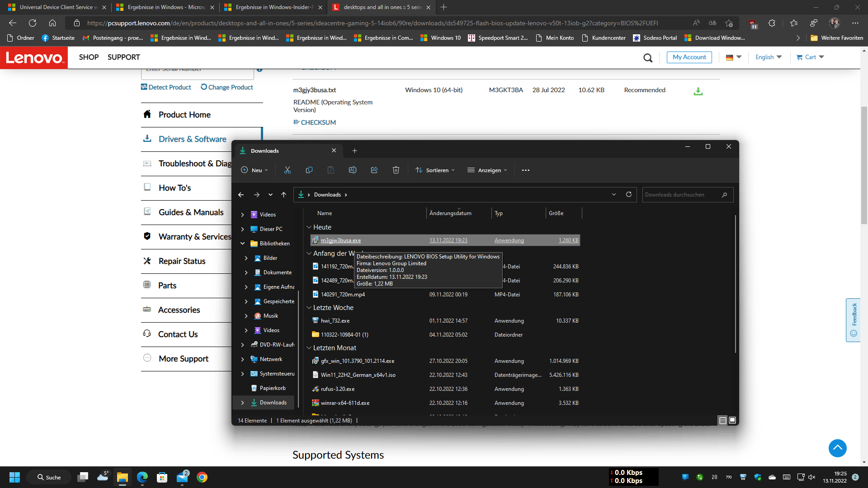The image size is (868, 488).
Task: Open the Drivers & Software sidebar link
Action: [192, 139]
